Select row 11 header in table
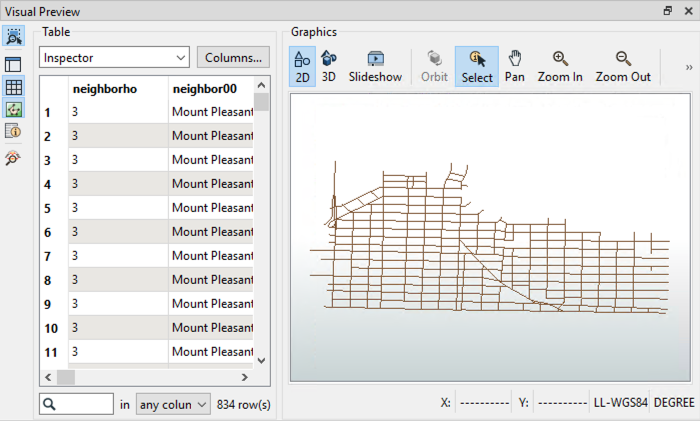The height and width of the screenshot is (421, 700). [x=54, y=352]
